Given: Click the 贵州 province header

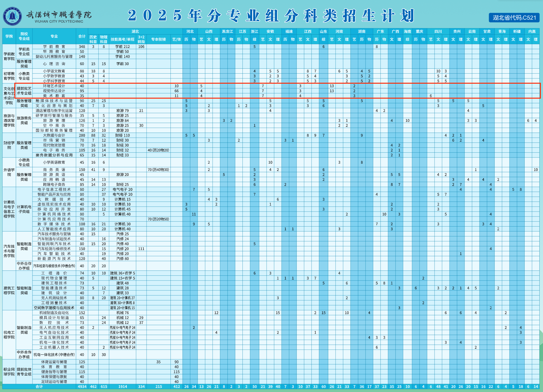Looking at the screenshot, I should tap(457, 31).
